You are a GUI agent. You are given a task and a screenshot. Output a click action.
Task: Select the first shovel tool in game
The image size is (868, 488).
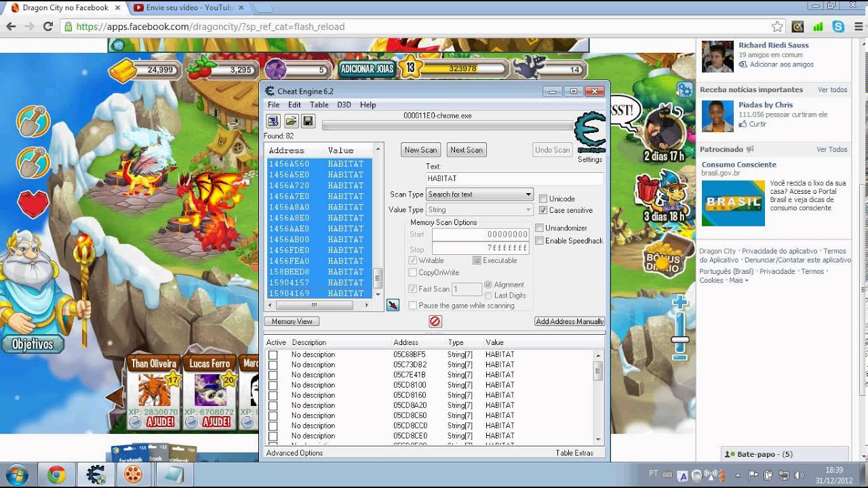tap(33, 121)
